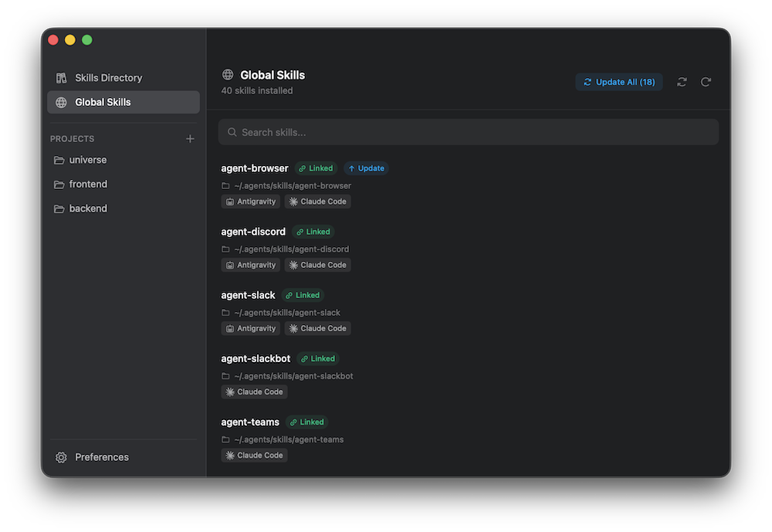Select Global Skills in sidebar
Viewport: 772px width, 532px height.
[x=123, y=102]
